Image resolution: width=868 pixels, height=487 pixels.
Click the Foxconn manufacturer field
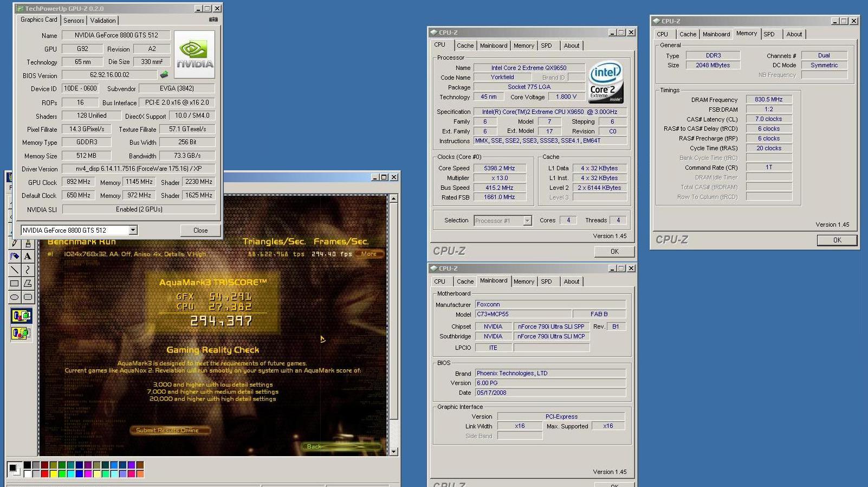pyautogui.click(x=550, y=304)
